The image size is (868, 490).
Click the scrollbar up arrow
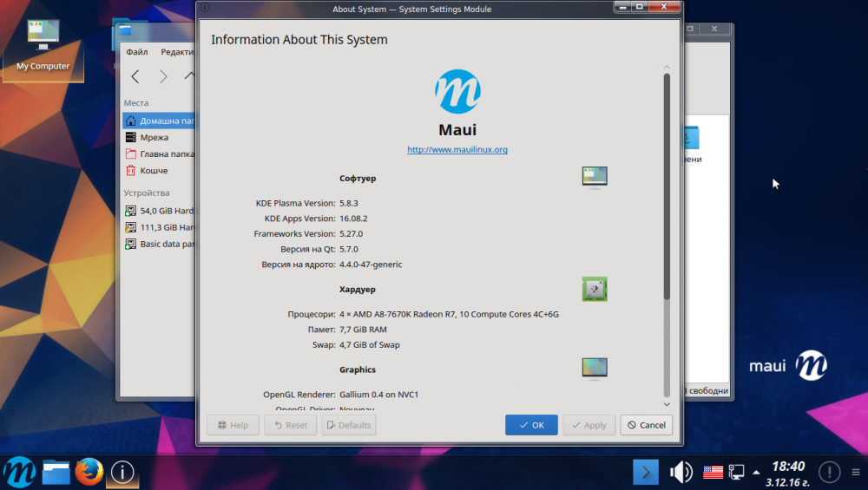667,67
